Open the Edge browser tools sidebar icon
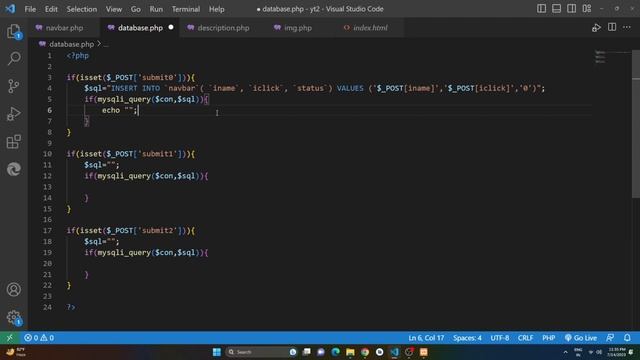The width and height of the screenshot is (640, 360). tap(13, 169)
